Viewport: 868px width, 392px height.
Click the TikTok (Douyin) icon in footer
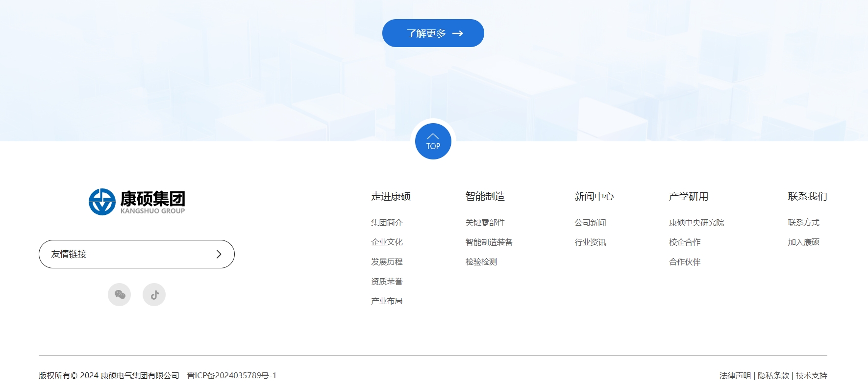click(154, 294)
